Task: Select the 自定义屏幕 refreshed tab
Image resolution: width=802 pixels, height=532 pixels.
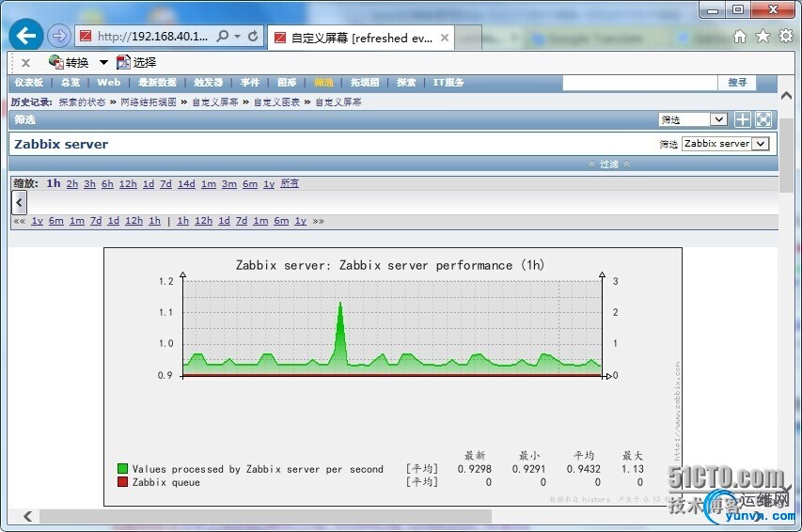Action: 361,38
